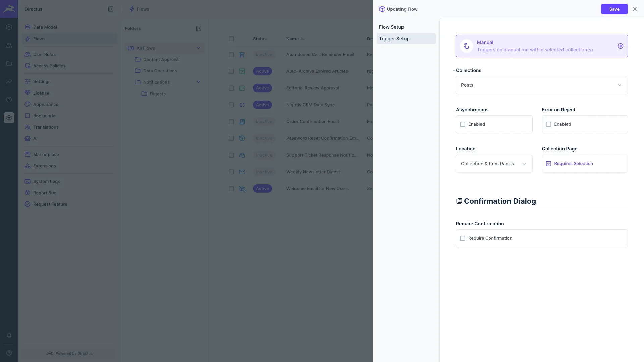Open the Help documentation icon
The width and height of the screenshot is (644, 362).
pyautogui.click(x=9, y=100)
